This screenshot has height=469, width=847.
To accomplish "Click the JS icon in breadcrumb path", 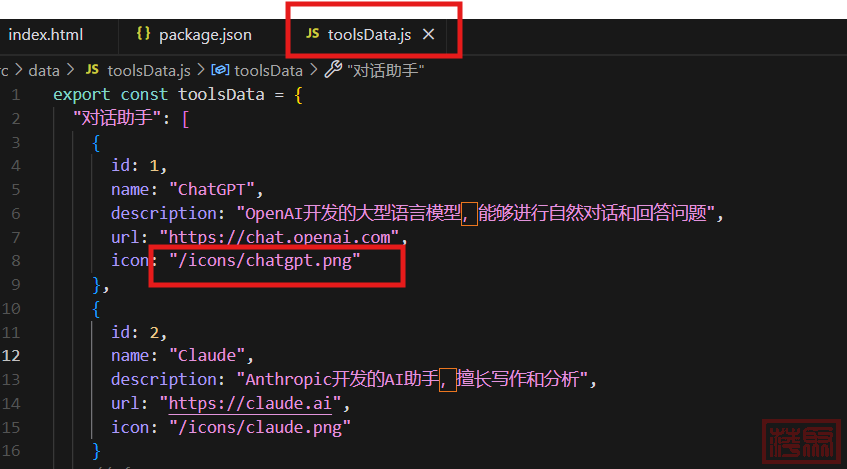I will coord(92,70).
